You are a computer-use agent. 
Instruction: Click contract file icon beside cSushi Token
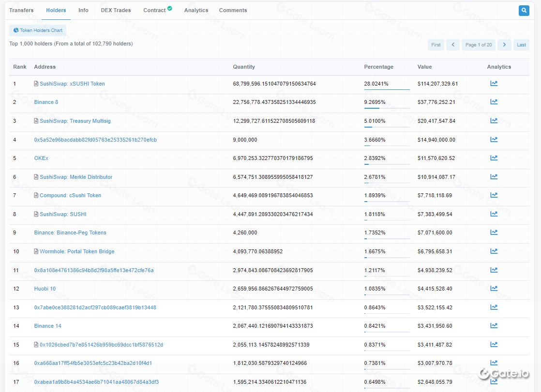(x=36, y=195)
